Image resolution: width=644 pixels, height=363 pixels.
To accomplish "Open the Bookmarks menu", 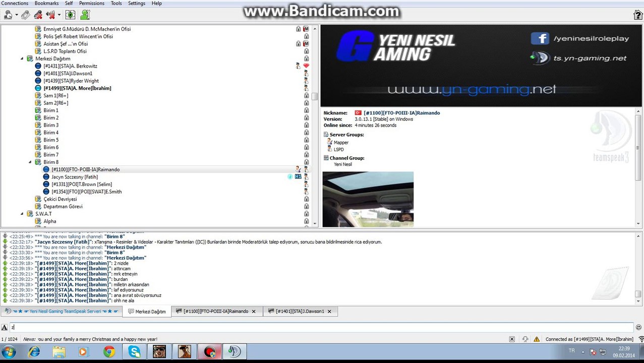I will 46,3.
